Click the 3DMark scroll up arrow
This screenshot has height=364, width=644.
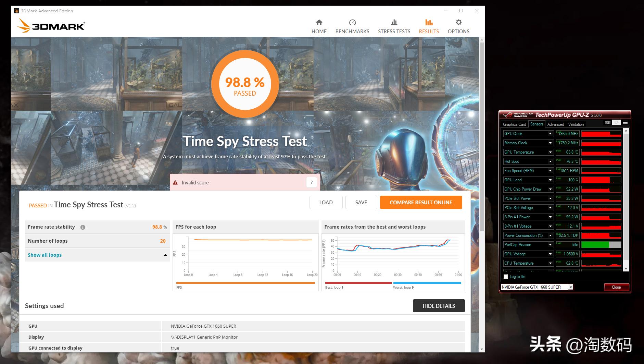pos(482,40)
